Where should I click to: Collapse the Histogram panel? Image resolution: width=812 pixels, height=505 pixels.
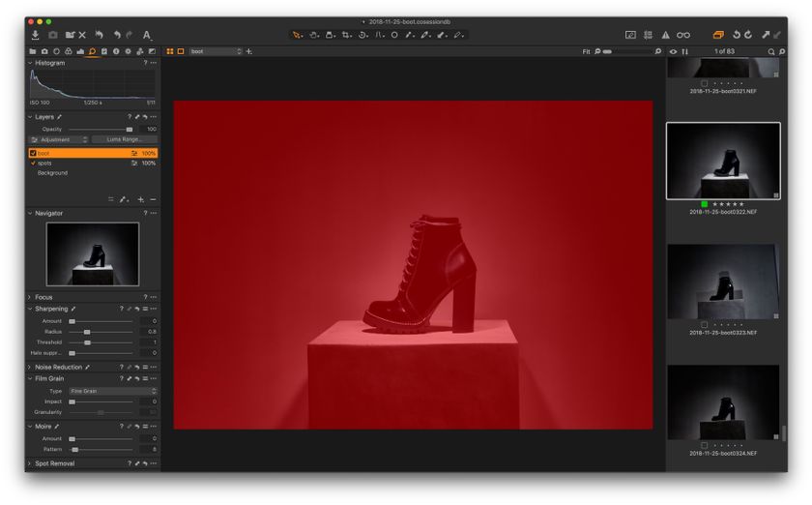(30, 63)
